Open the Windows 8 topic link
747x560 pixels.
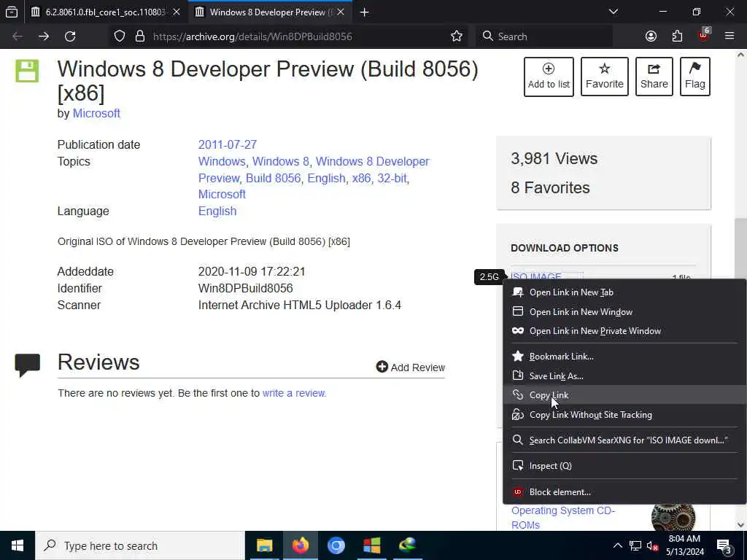tap(281, 161)
